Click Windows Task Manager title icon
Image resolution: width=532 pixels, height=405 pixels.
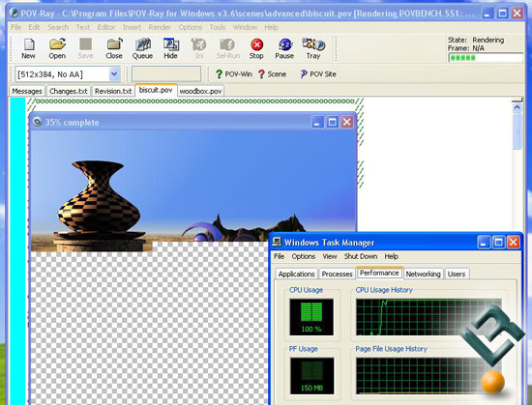277,242
